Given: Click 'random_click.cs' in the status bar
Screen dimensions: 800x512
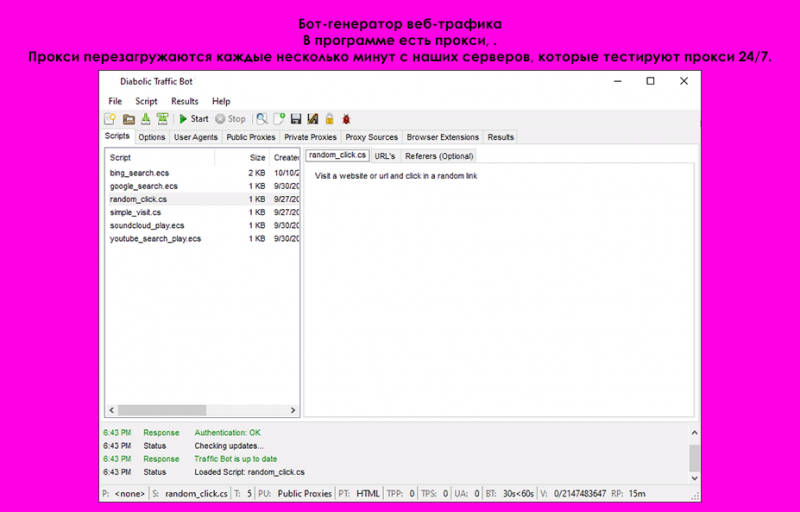Looking at the screenshot, I should [196, 494].
